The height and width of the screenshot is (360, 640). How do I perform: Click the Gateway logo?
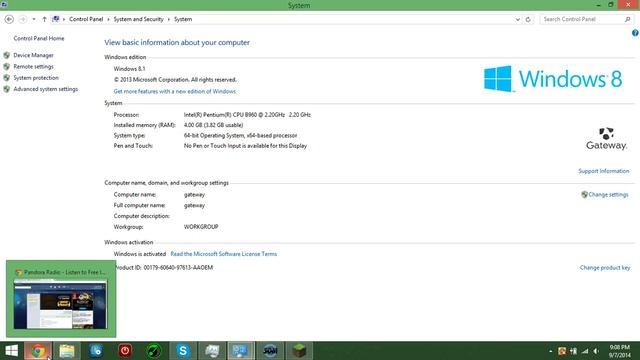pyautogui.click(x=607, y=139)
